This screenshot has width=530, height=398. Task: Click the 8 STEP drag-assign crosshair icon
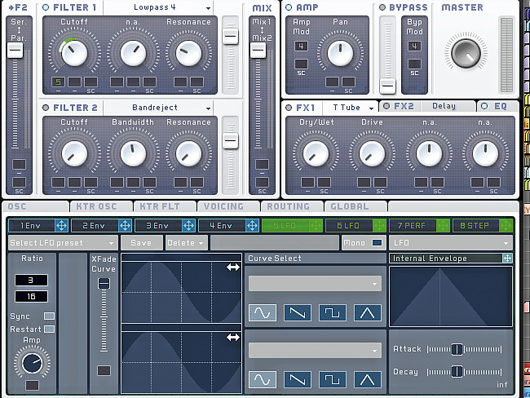(506, 226)
